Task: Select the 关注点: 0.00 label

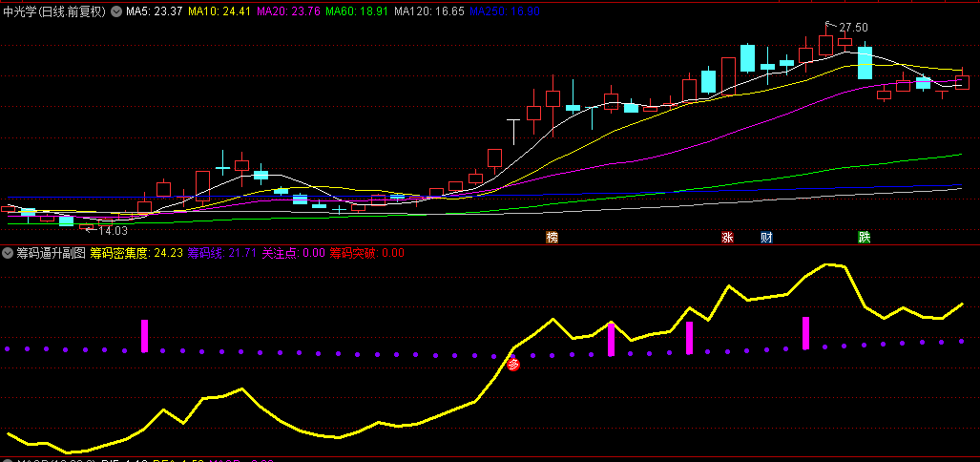Action: pyautogui.click(x=293, y=253)
